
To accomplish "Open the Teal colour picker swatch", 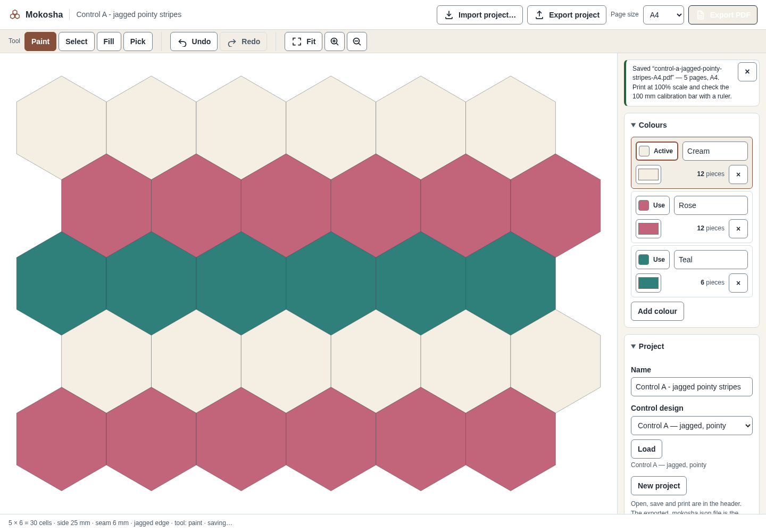I will [x=648, y=283].
